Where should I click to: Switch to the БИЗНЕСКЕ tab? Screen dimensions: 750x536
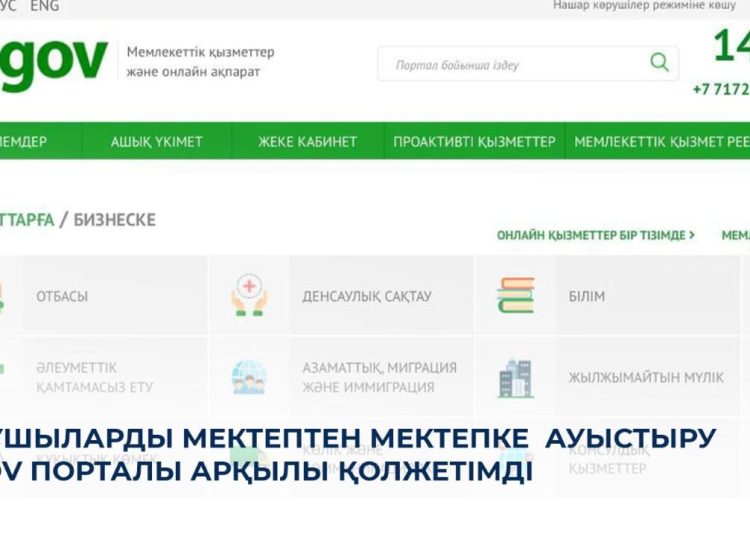click(115, 220)
